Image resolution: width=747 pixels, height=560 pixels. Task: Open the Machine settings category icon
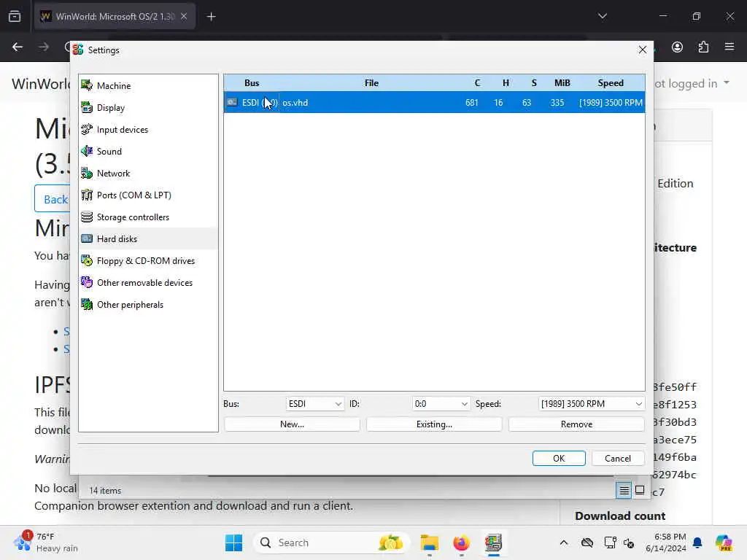click(87, 86)
